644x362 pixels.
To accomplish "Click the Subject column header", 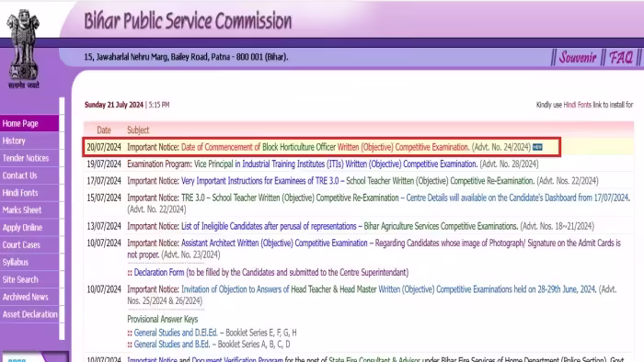I will pyautogui.click(x=138, y=130).
